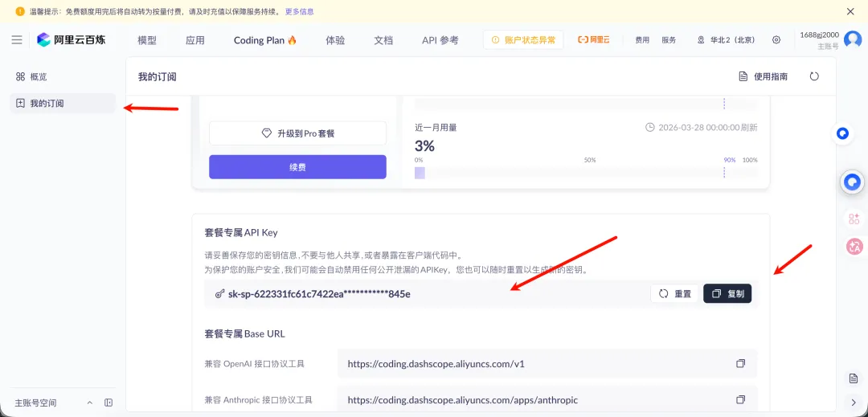Click the purple 续费 button
The height and width of the screenshot is (417, 868).
point(297,167)
